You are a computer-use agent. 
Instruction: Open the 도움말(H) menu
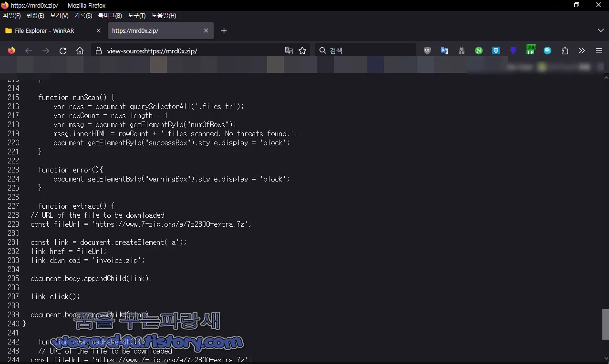click(164, 16)
